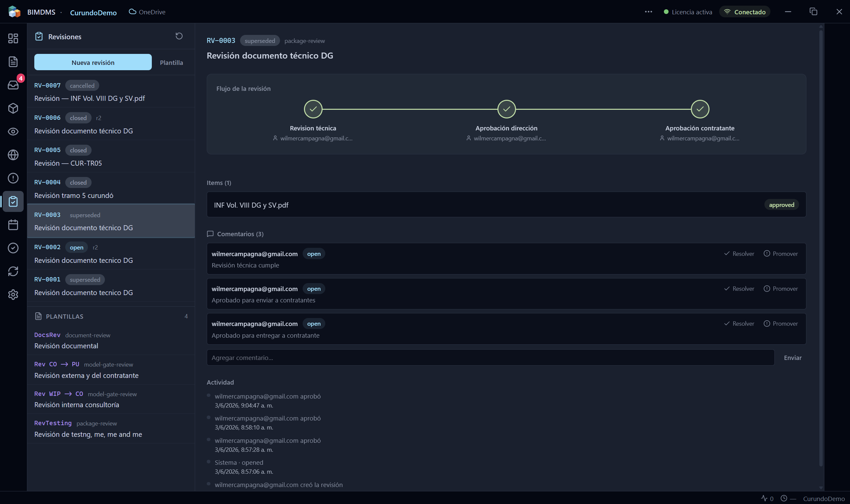Open the dashboard grid icon in sidebar
The image size is (850, 504).
pyautogui.click(x=13, y=38)
